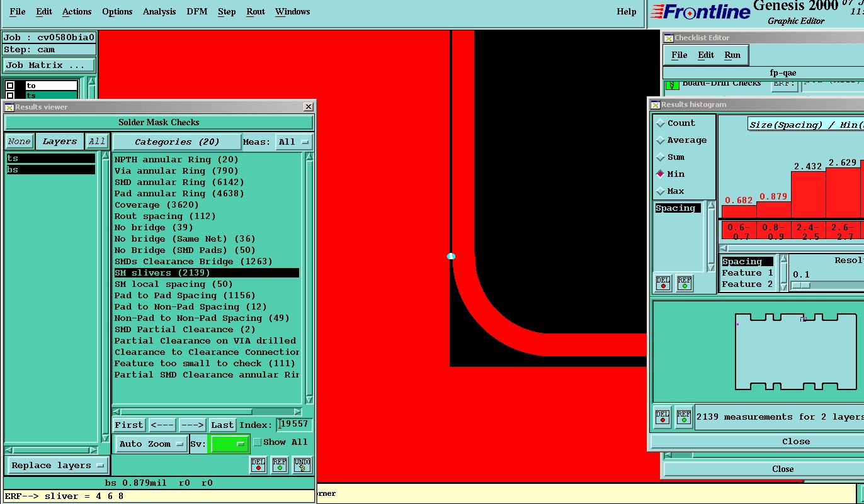Open the green Sv severity color selector
The width and height of the screenshot is (864, 504).
click(229, 444)
